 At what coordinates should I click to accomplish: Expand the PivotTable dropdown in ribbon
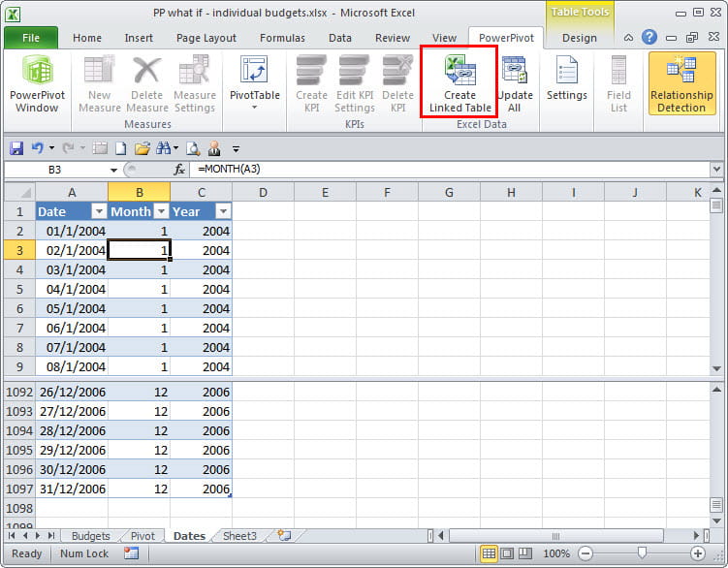click(x=254, y=107)
